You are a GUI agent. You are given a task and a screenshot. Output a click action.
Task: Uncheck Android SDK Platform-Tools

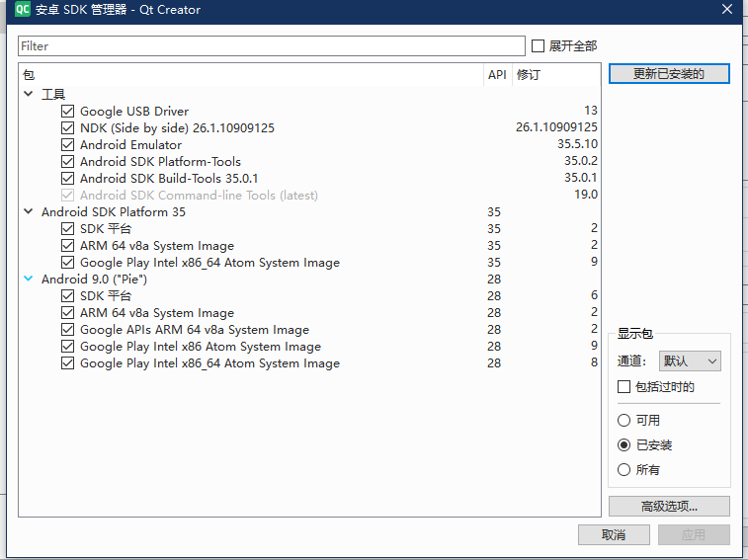68,161
